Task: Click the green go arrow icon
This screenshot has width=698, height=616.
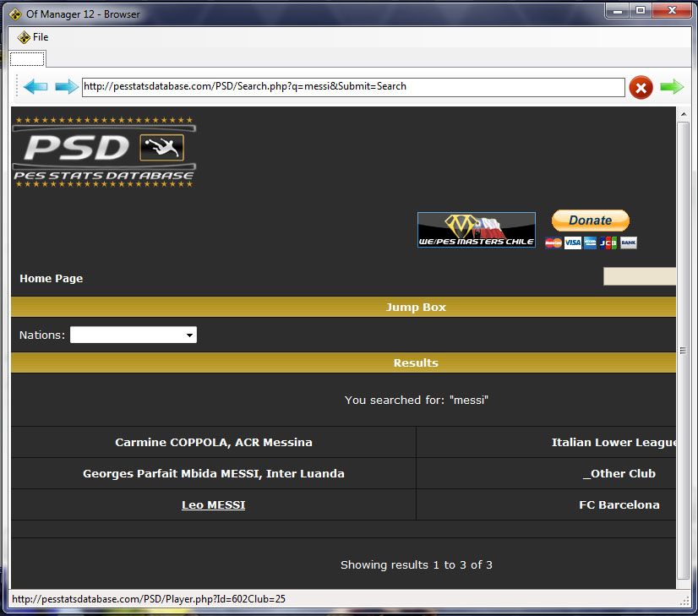Action: [672, 86]
